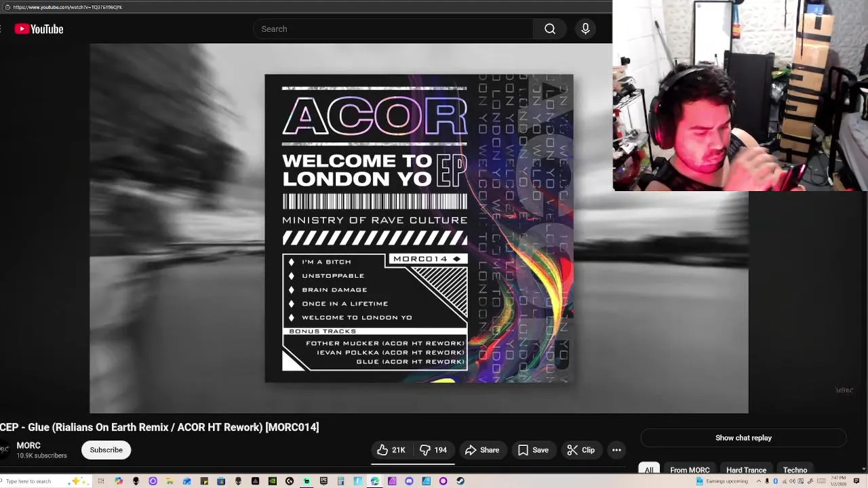The image size is (868, 488).
Task: Like the video with 21K likes
Action: tap(391, 450)
